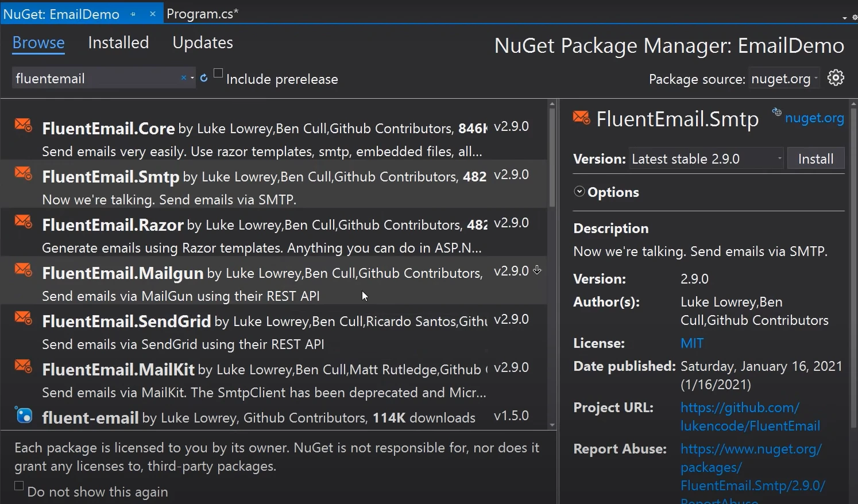Click package list vertical scrollbar thumb
The width and height of the screenshot is (858, 504).
[x=552, y=158]
